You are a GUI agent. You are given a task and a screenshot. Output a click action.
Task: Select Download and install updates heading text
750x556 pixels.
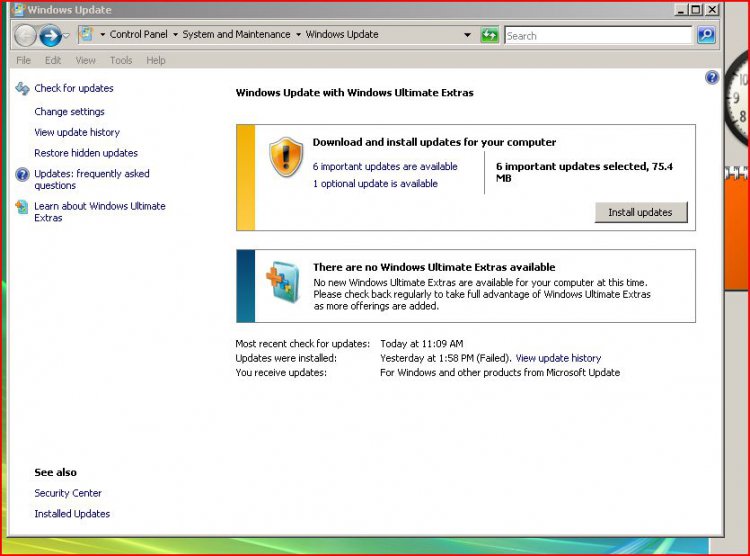(434, 142)
